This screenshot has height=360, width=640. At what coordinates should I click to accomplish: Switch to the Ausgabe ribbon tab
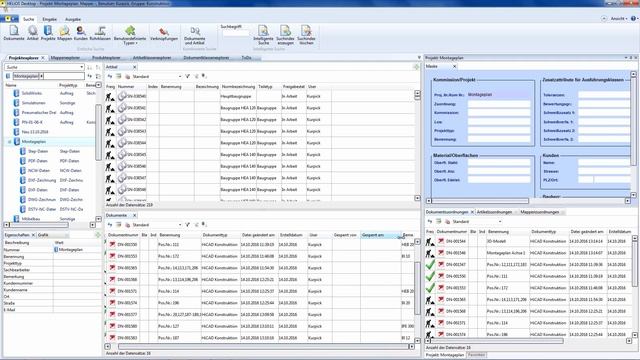73,19
